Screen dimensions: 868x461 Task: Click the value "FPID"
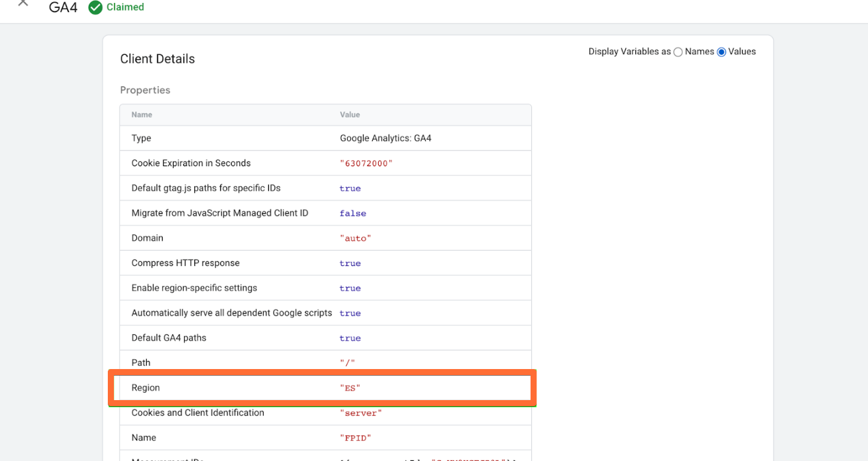pos(355,438)
